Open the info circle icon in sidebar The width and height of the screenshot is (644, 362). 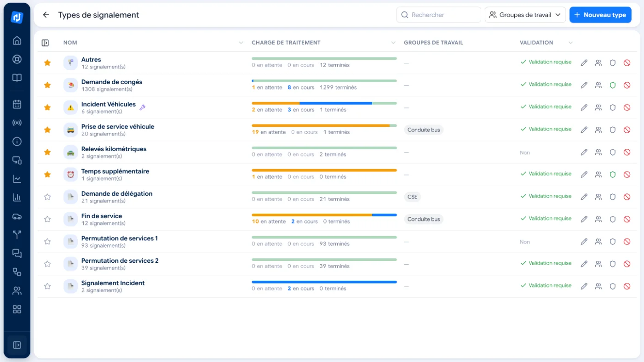click(17, 141)
